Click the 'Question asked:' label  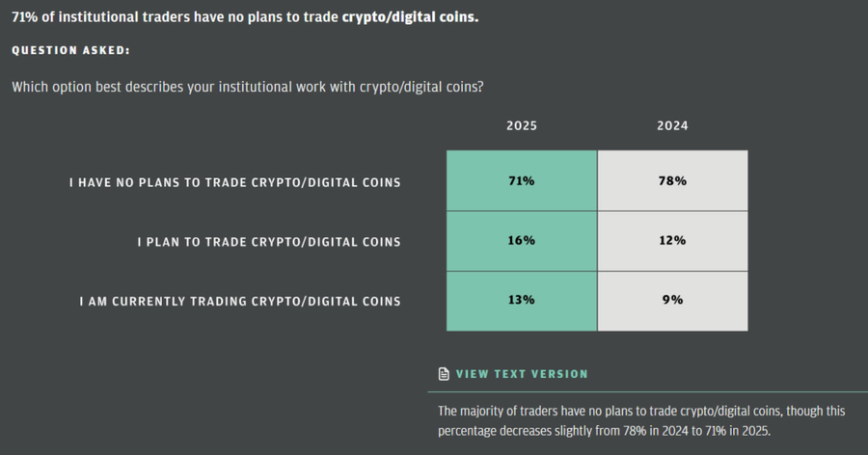(70, 50)
